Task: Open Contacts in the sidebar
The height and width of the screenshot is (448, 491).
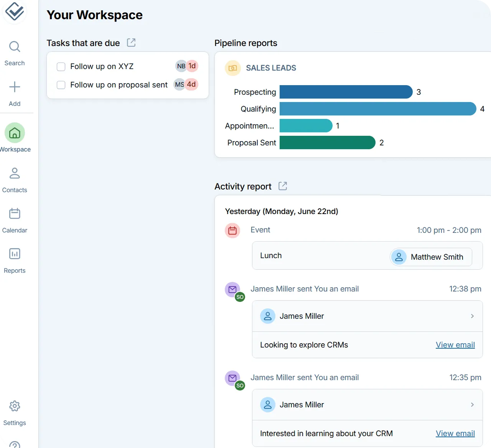Action: (15, 180)
